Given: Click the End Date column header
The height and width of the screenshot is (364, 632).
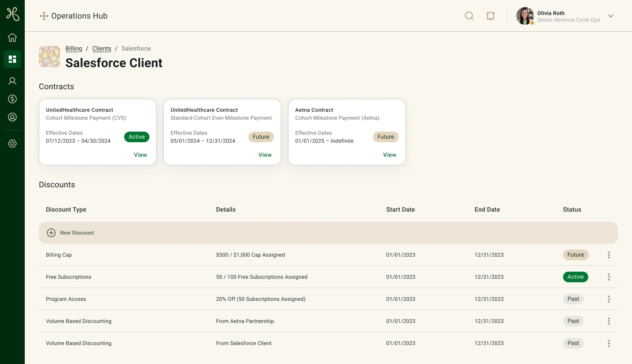Looking at the screenshot, I should [x=487, y=210].
